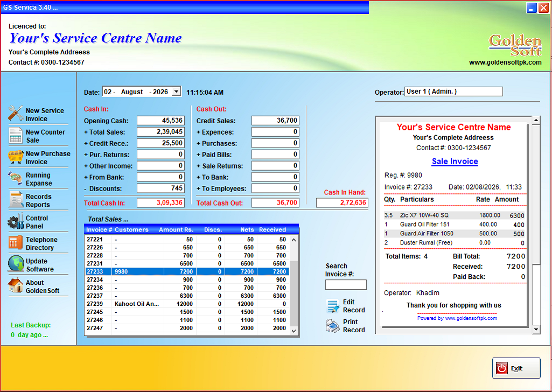Open Telephone Directory phone icon
Image resolution: width=552 pixels, height=392 pixels.
16,243
